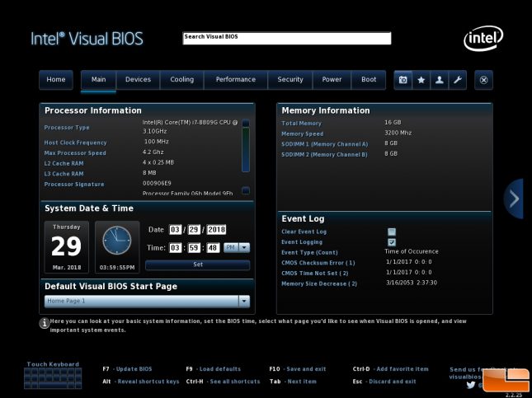This screenshot has height=398, width=532.
Task: Click Alt Reveal shortcut keys
Action: 141,382
